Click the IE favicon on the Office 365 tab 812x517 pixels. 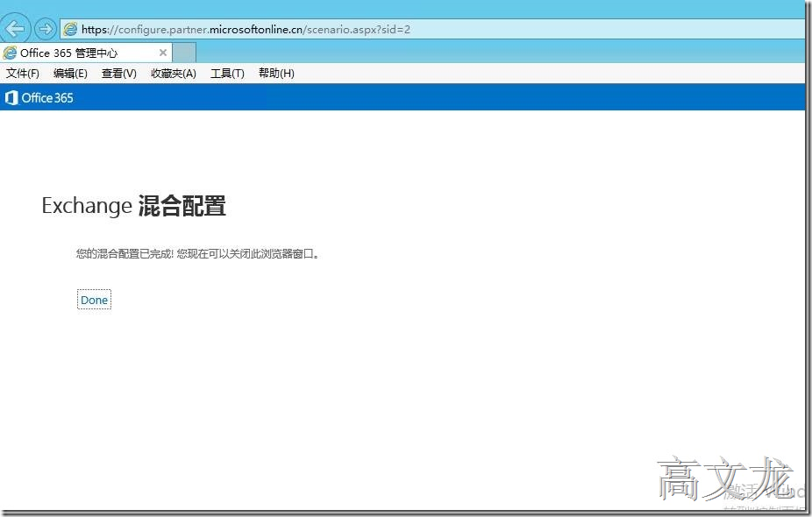[x=10, y=53]
